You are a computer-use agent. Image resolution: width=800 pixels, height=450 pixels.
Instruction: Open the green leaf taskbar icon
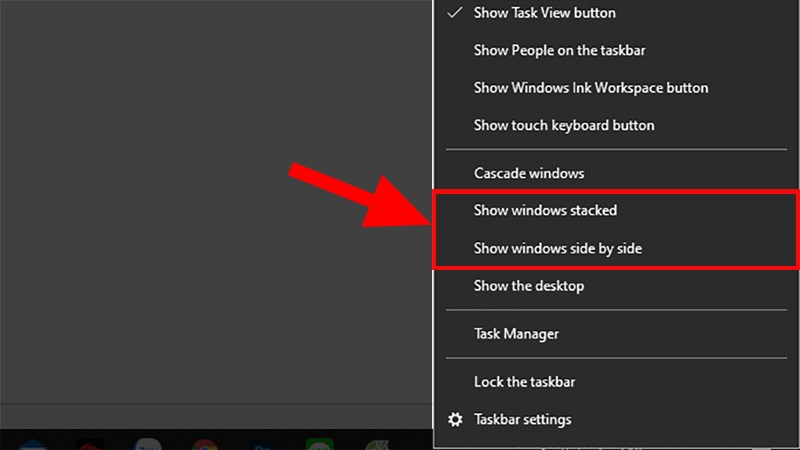tap(378, 445)
